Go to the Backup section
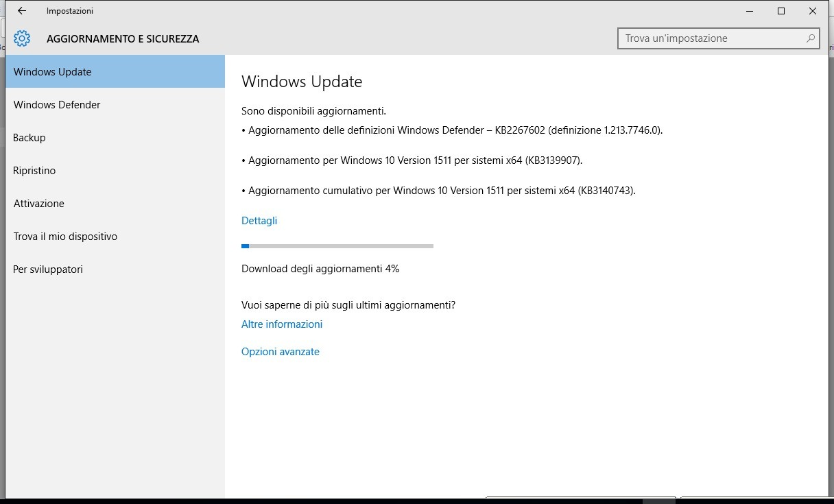 [x=29, y=138]
